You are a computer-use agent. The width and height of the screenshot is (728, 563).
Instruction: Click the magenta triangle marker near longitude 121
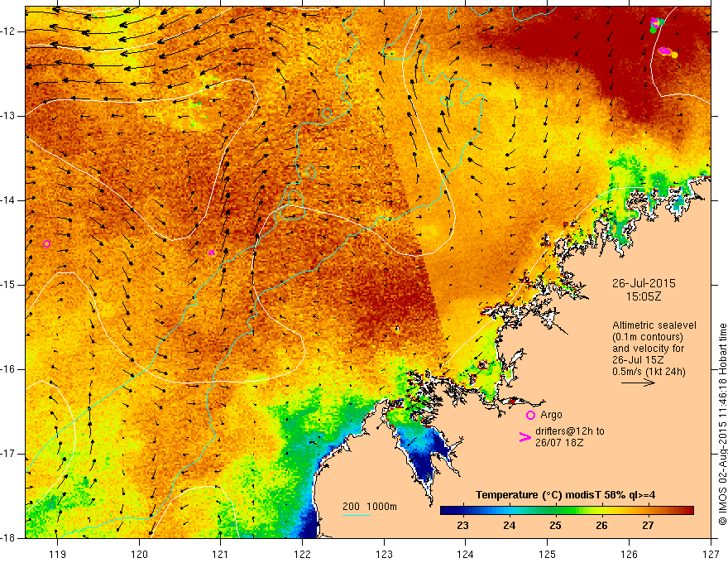212,253
